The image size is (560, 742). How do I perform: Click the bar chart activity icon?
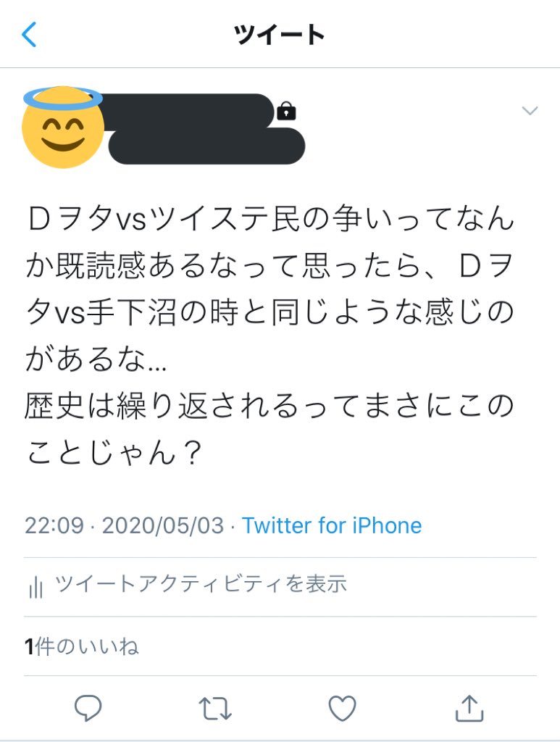pos(36,586)
